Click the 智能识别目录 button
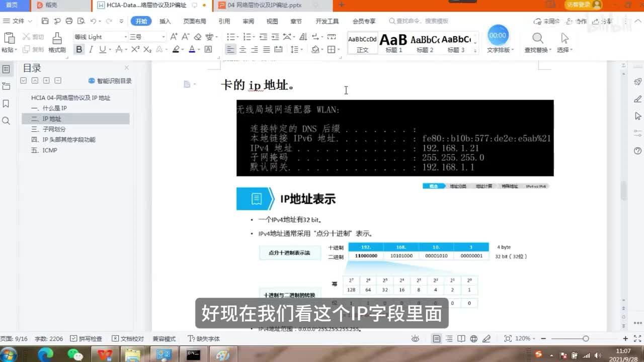The height and width of the screenshot is (362, 644). 110,80
